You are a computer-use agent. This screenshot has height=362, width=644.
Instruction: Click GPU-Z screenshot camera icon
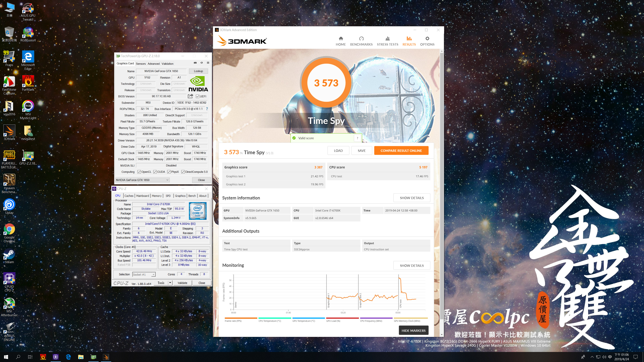195,63
